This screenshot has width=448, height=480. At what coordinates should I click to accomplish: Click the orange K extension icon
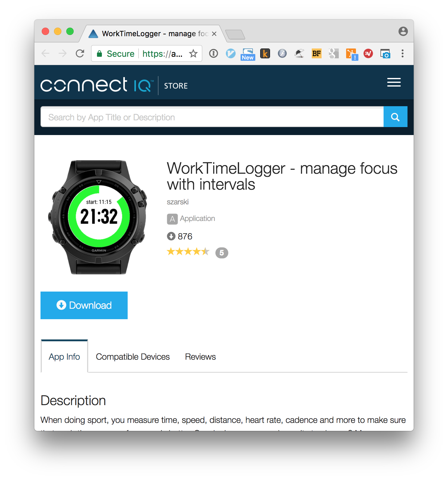click(265, 54)
